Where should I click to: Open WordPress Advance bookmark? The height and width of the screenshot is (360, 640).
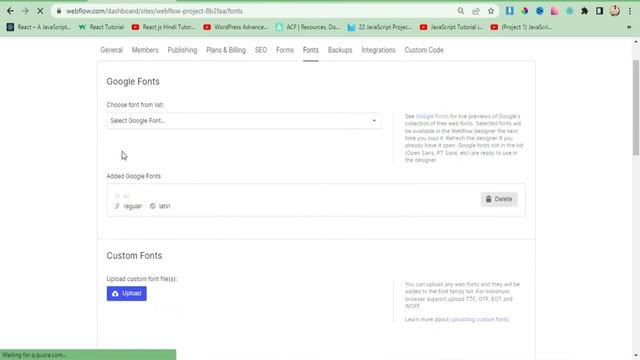pos(236,27)
